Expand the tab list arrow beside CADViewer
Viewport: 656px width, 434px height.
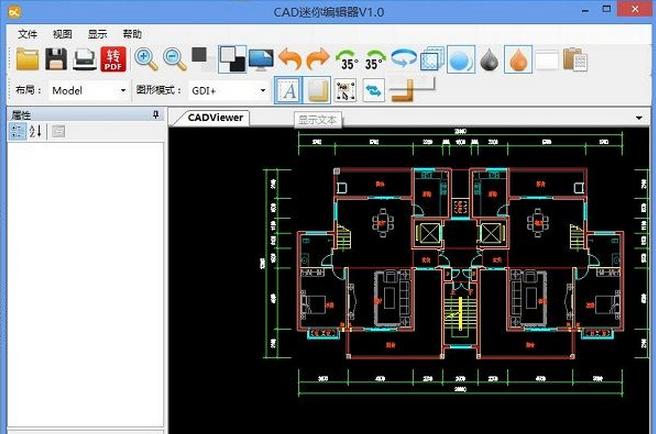[639, 118]
